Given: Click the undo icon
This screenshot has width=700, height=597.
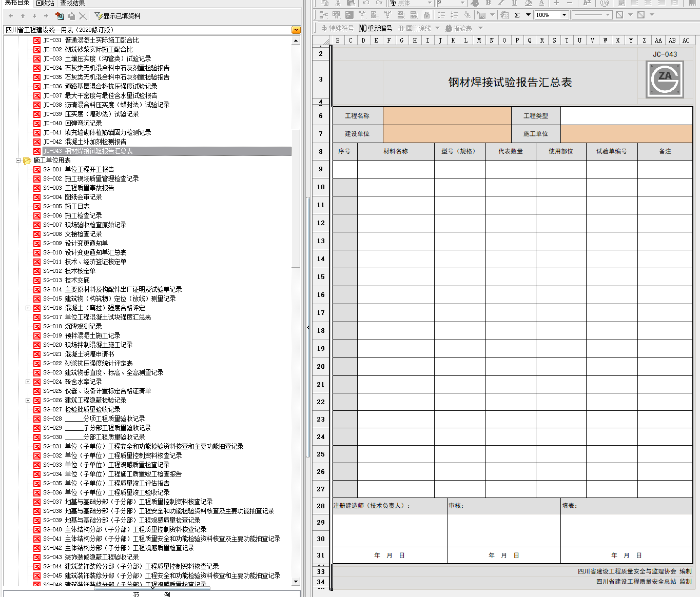Looking at the screenshot, I should click(x=365, y=3).
